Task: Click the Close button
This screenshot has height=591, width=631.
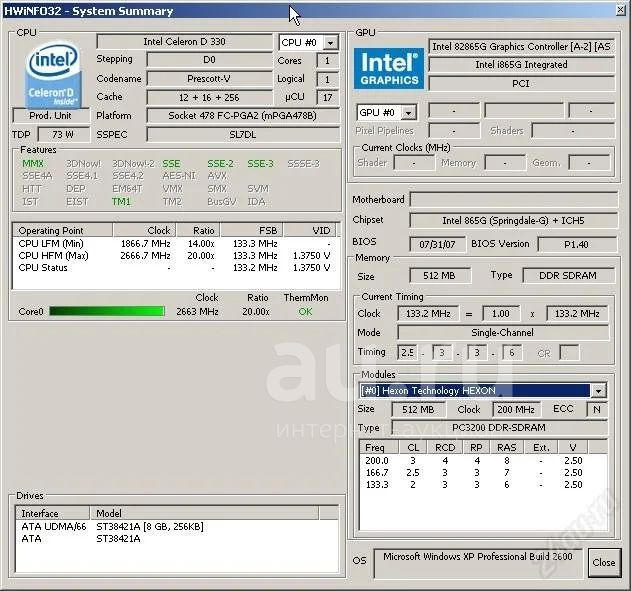Action: pos(604,562)
